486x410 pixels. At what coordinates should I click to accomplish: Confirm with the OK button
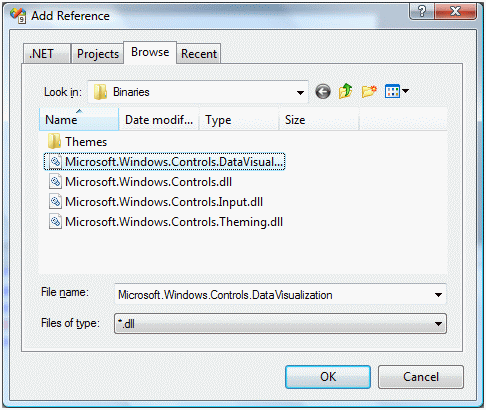coord(328,377)
